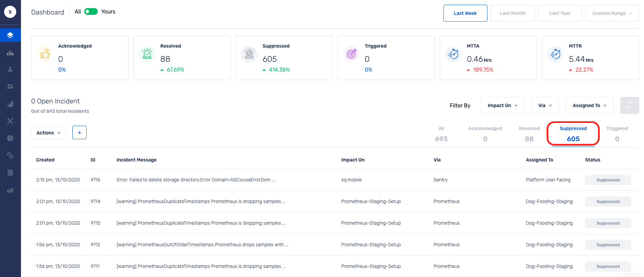Open the user avatar 'S' in sidebar
Screen dimensions: 644x277
10,12
